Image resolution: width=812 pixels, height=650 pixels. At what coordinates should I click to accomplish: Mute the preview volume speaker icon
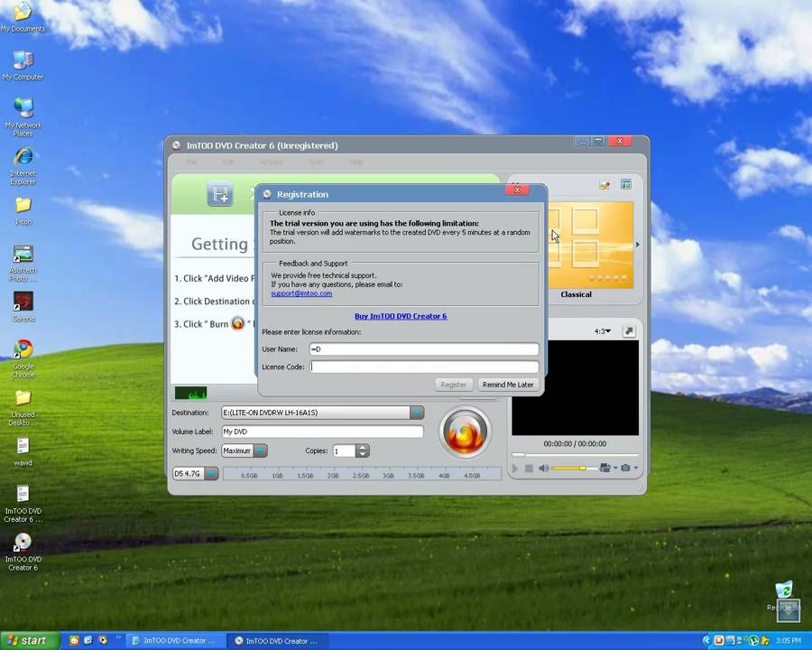(x=543, y=468)
